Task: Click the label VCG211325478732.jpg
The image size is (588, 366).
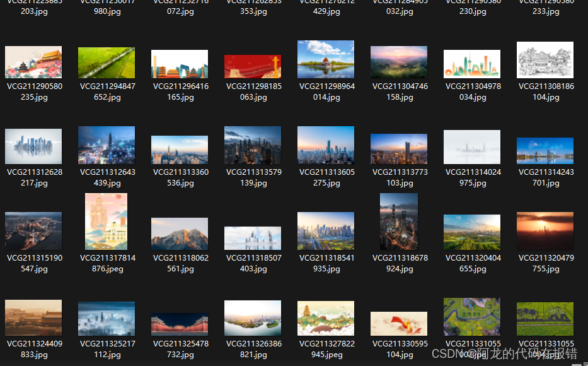Action: click(x=180, y=349)
